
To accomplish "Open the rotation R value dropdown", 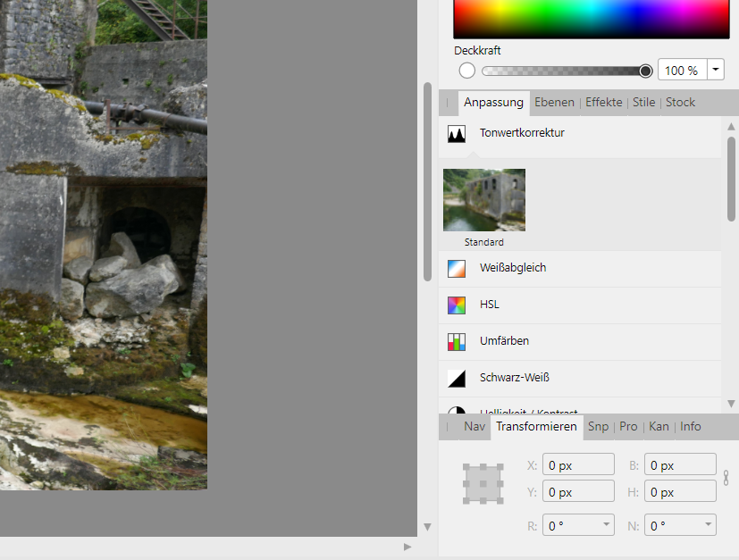I will coord(606,524).
